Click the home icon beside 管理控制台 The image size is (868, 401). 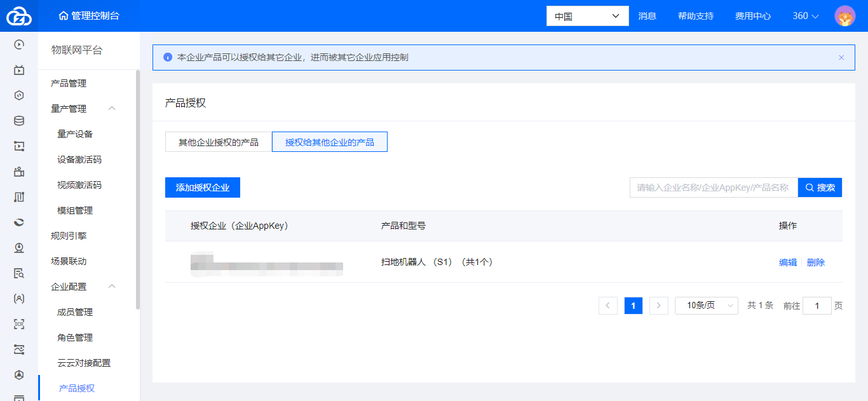(64, 16)
